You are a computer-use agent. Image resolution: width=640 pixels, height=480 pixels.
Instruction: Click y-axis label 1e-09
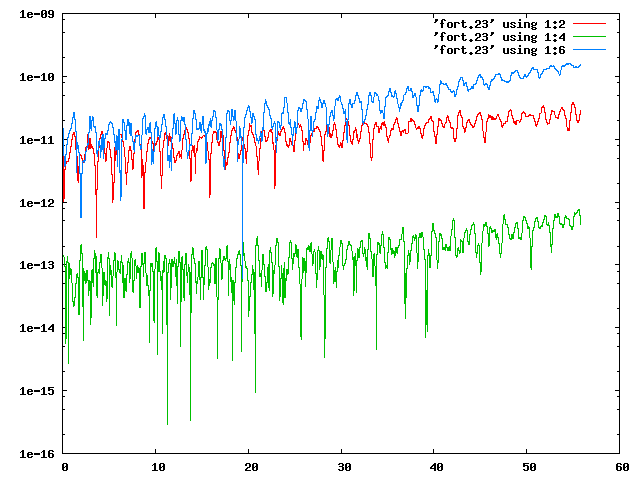click(37, 14)
